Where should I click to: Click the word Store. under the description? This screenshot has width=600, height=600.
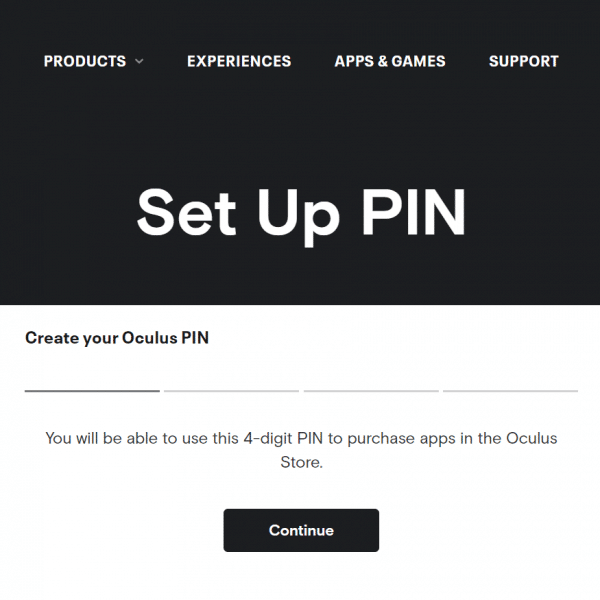[x=302, y=462]
